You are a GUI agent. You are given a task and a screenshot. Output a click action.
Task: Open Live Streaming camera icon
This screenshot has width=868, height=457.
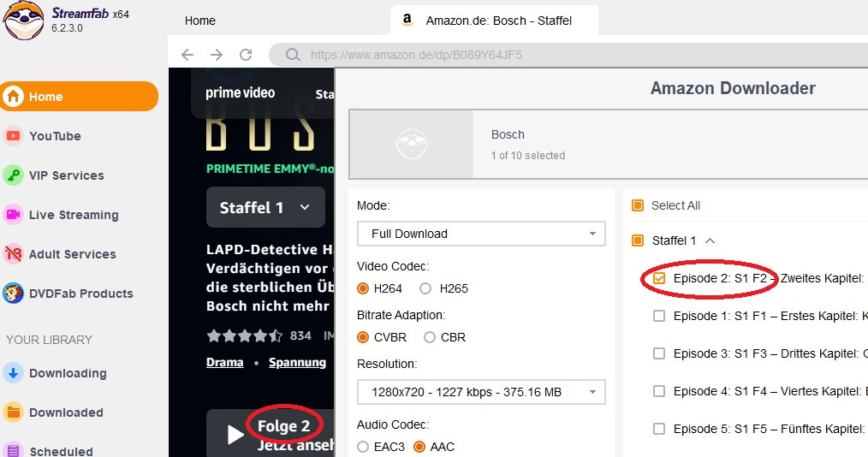coord(13,214)
